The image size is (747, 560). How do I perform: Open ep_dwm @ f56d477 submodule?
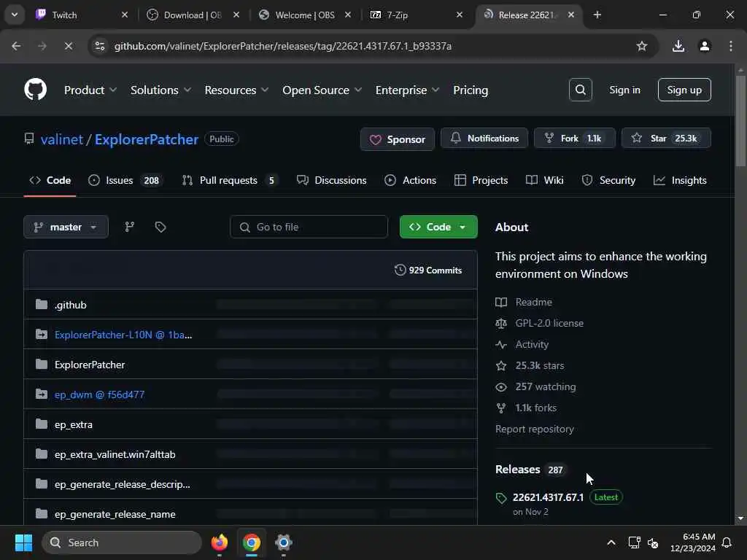pos(99,394)
